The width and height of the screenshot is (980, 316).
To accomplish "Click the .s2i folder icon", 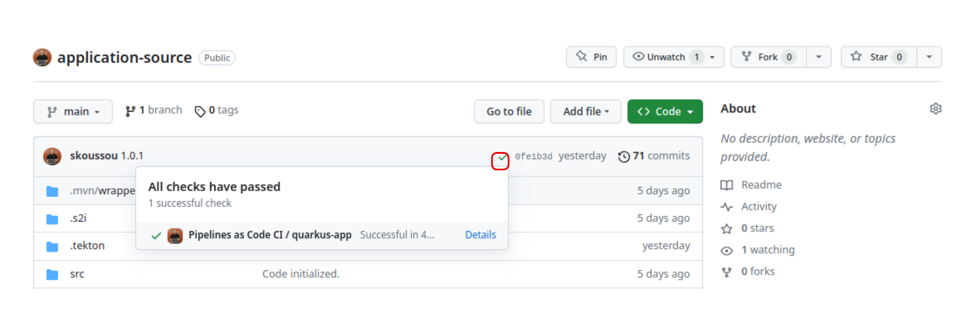I will (x=52, y=219).
